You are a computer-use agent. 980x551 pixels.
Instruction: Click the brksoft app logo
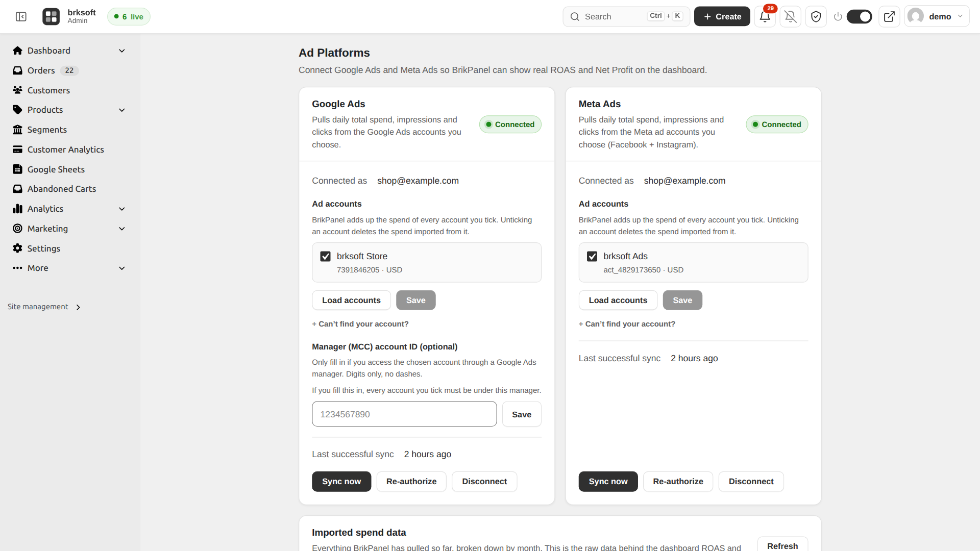tap(51, 17)
